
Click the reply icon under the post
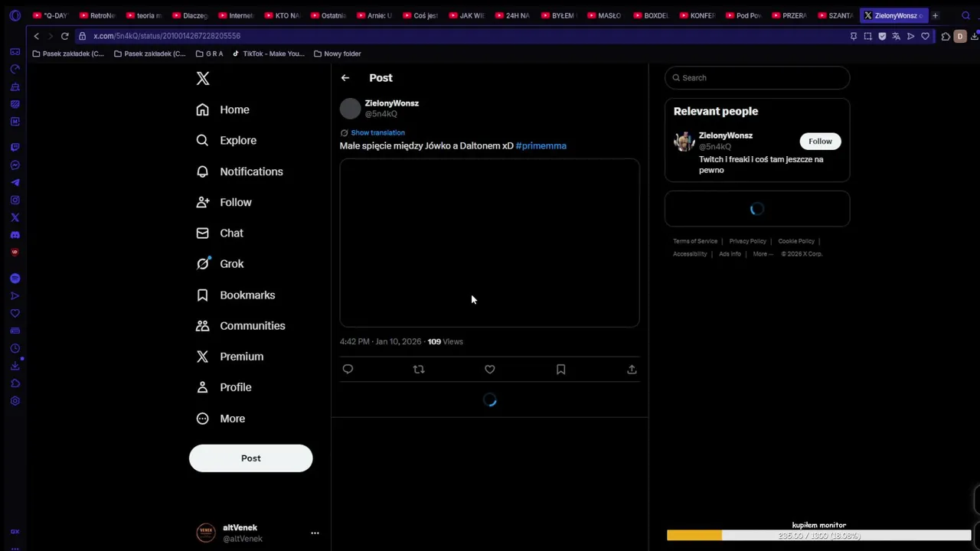348,369
